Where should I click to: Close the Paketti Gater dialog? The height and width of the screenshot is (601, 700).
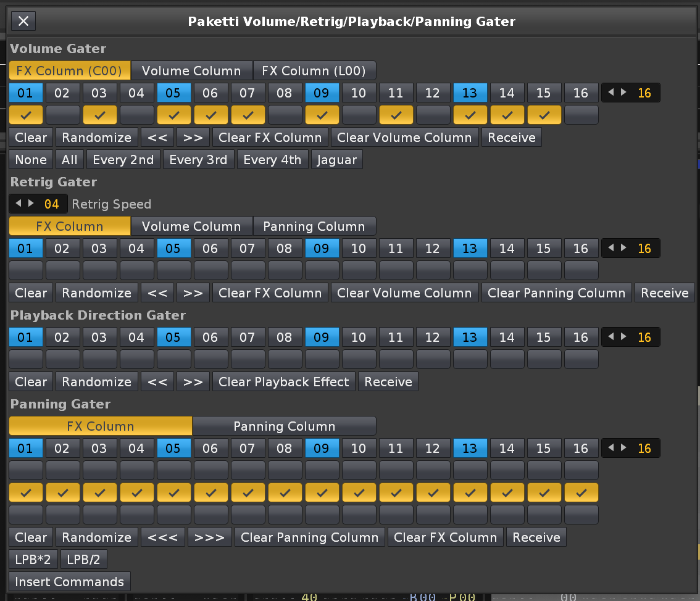point(23,22)
